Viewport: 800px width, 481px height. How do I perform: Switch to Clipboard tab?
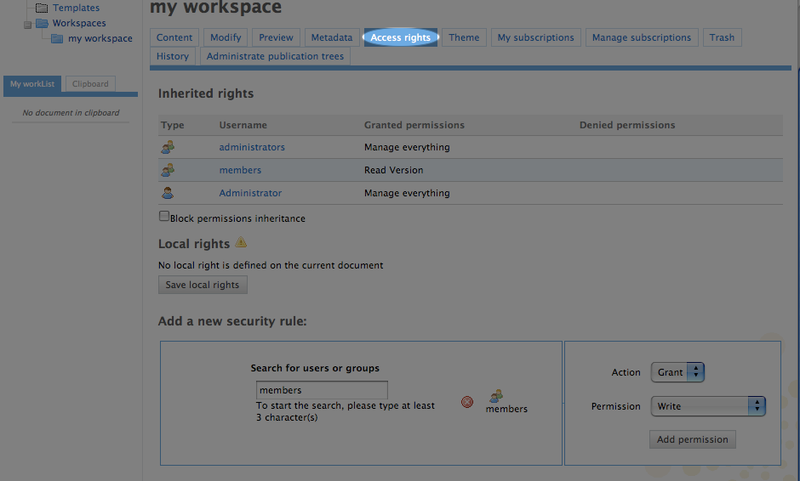click(x=90, y=84)
